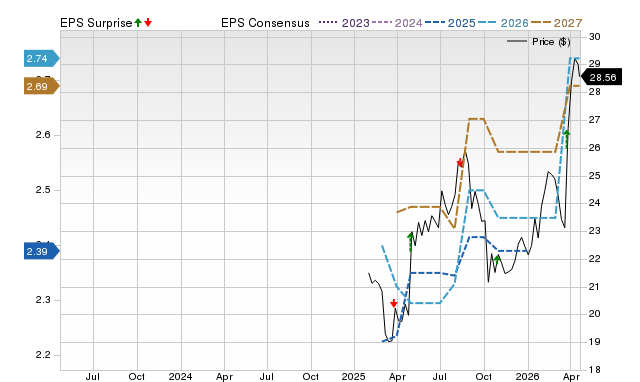This screenshot has width=640, height=382.
Task: Click the 2.2 EPS axis label
Action: click(43, 355)
